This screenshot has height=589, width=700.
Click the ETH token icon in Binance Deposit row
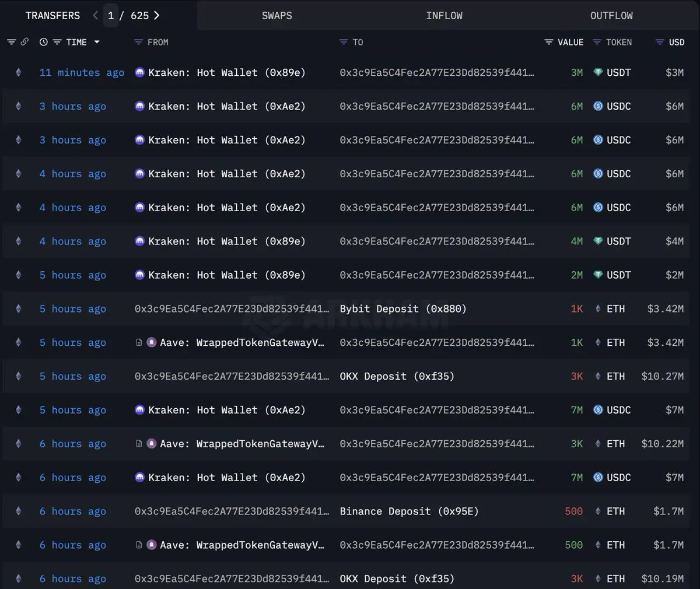coord(598,511)
